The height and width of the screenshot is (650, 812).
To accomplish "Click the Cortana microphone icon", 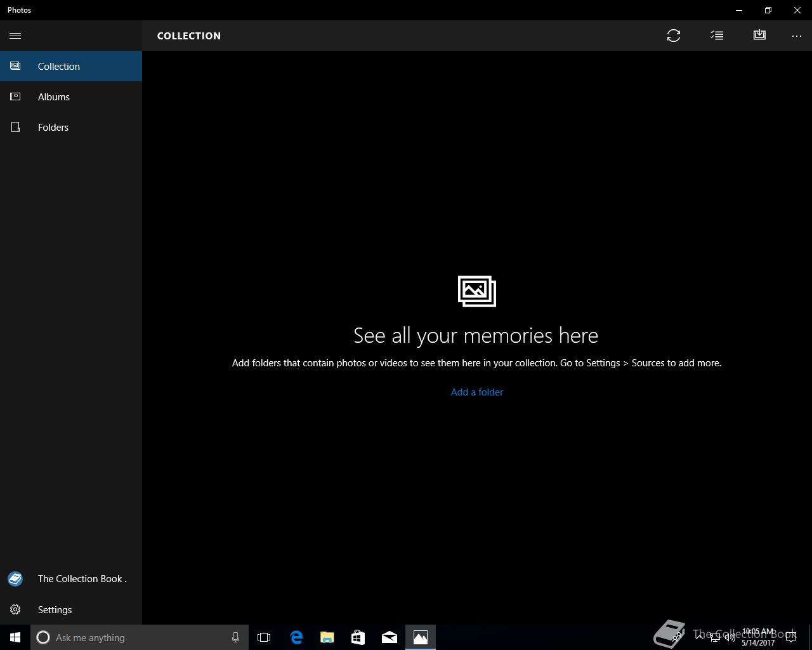I will tap(235, 637).
